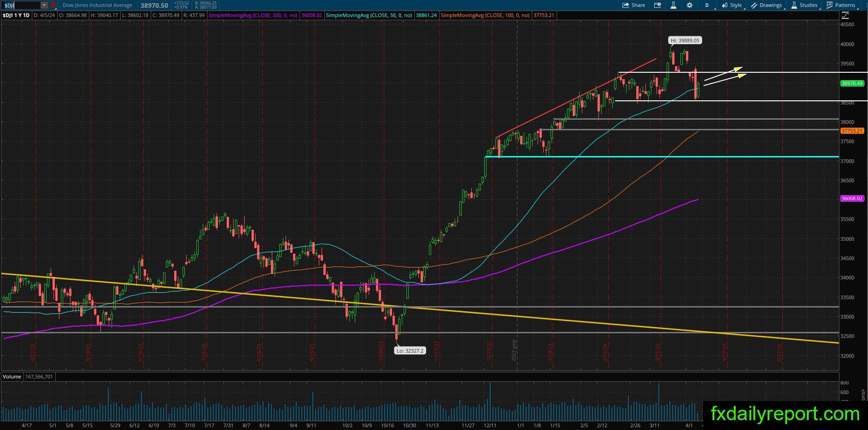Click the SimpleMovingAvg 100 study label
This screenshot has width=868, height=430.
485,15
